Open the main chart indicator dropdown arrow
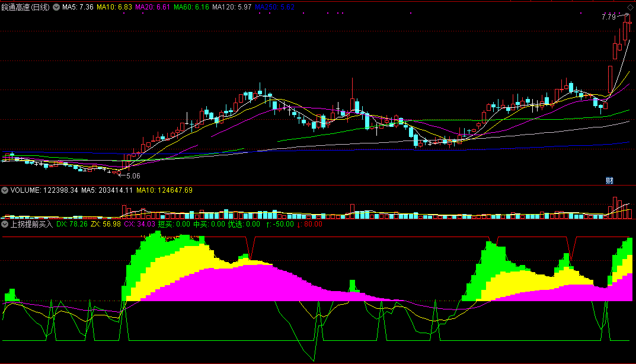 coord(56,7)
